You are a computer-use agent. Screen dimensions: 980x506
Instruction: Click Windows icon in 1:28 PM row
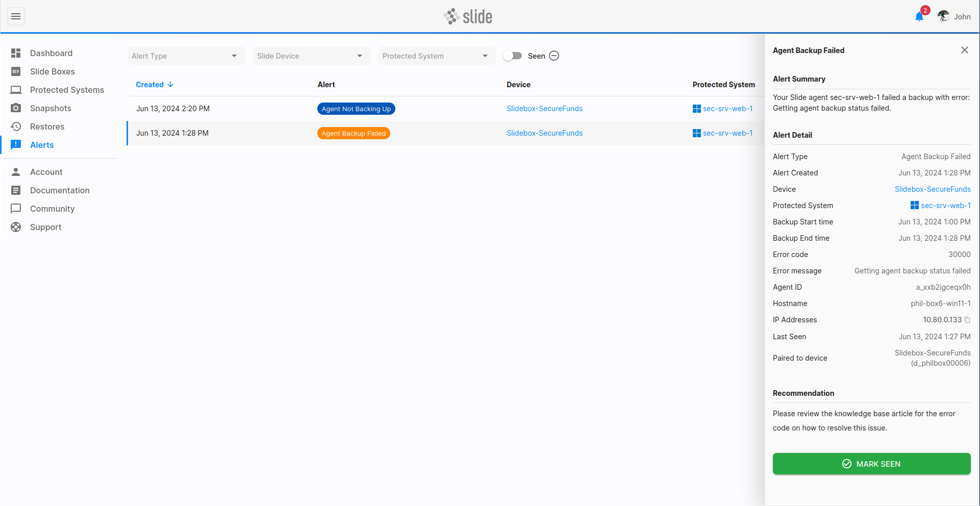coord(696,133)
